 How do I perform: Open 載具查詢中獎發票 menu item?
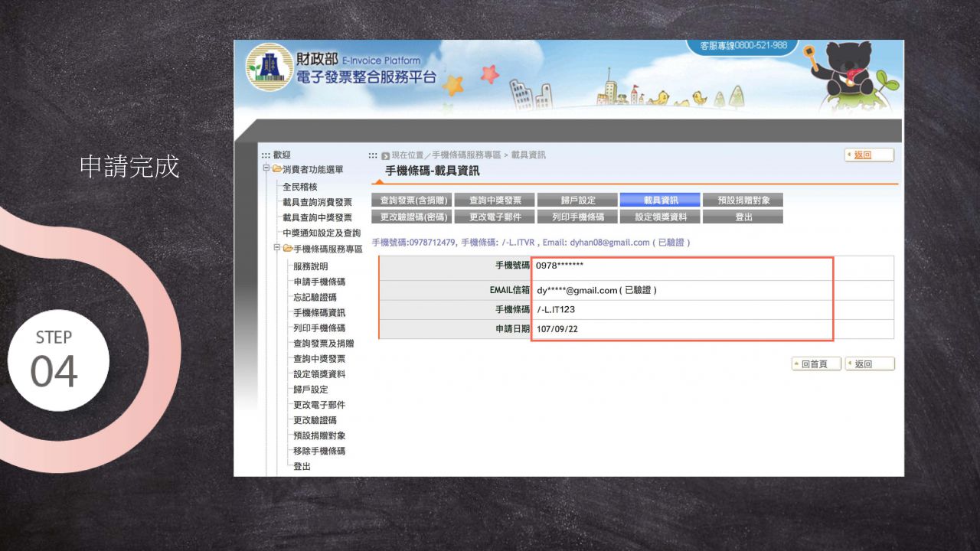(x=317, y=217)
